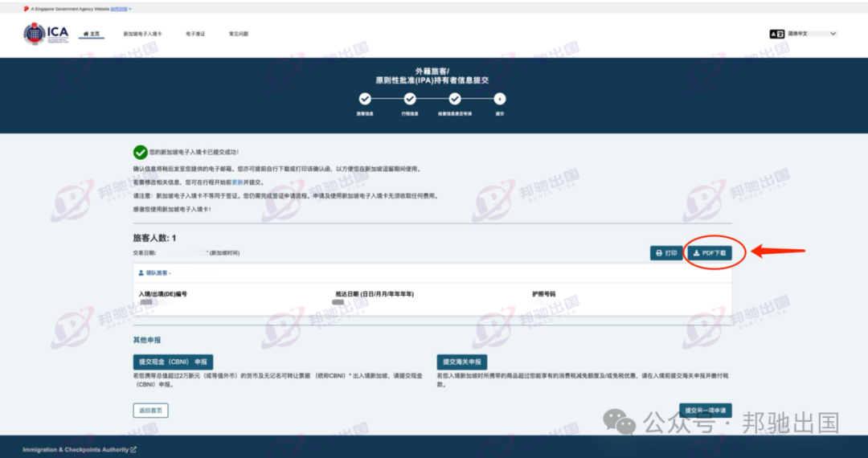Go to 常见问题 FAQ page

[239, 34]
